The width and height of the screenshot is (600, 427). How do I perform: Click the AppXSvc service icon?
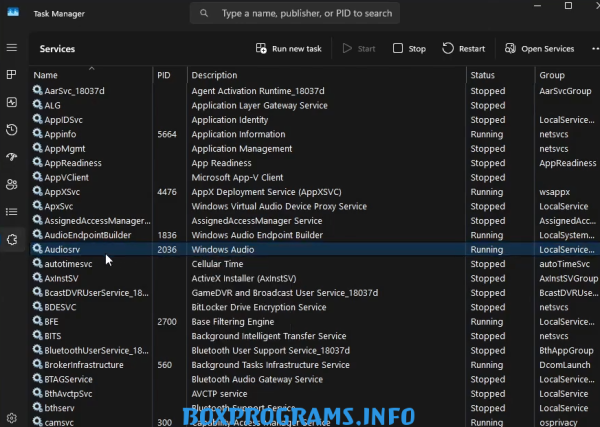(x=38, y=191)
